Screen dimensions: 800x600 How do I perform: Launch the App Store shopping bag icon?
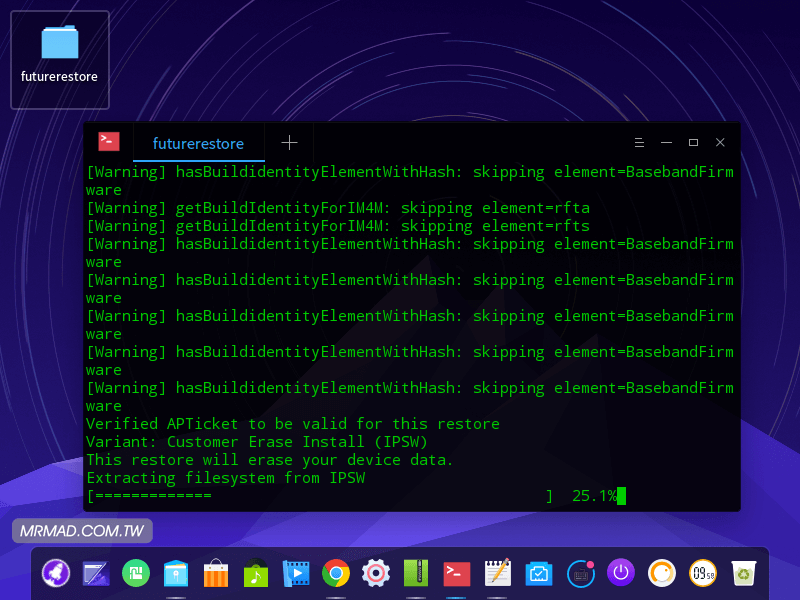coord(216,573)
